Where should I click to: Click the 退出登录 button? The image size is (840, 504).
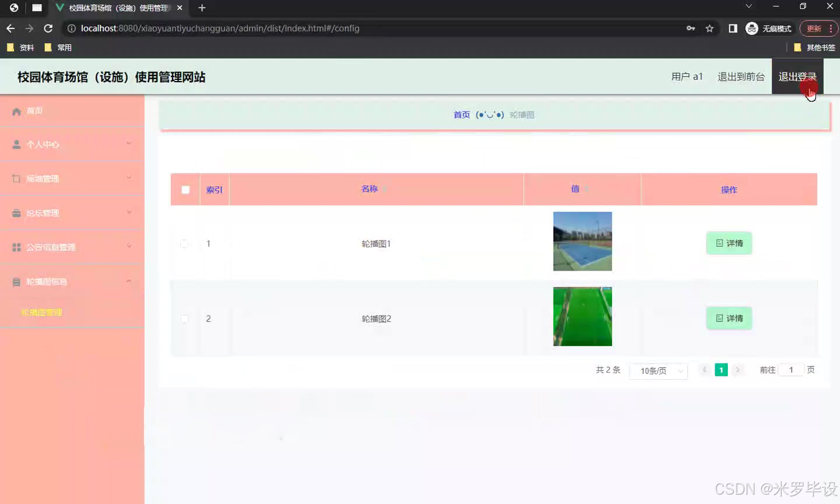click(x=798, y=76)
